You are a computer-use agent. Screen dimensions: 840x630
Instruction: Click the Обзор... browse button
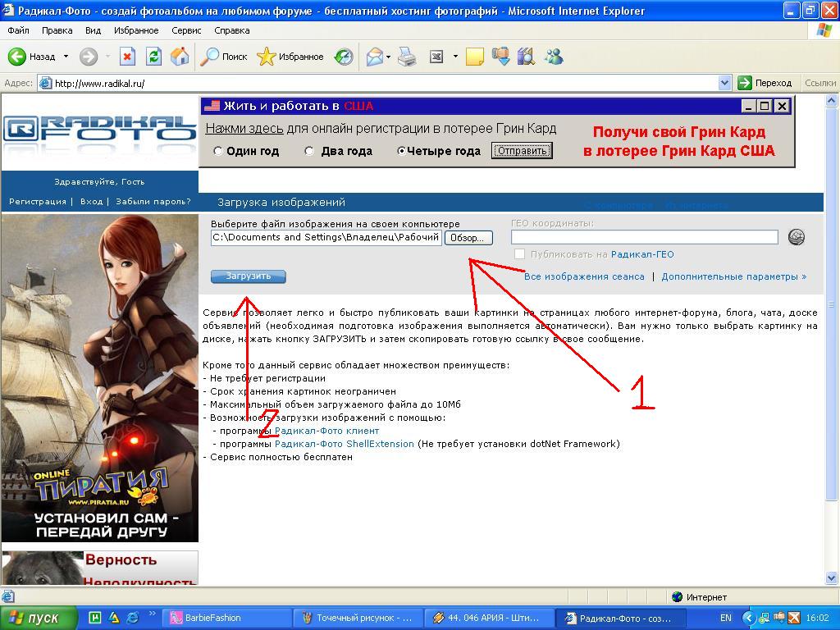tap(468, 238)
